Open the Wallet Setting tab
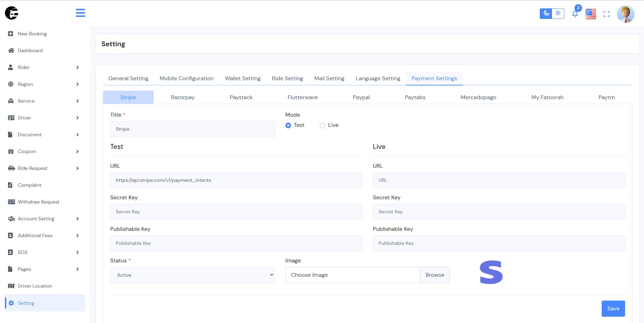The width and height of the screenshot is (644, 323). coord(243,78)
